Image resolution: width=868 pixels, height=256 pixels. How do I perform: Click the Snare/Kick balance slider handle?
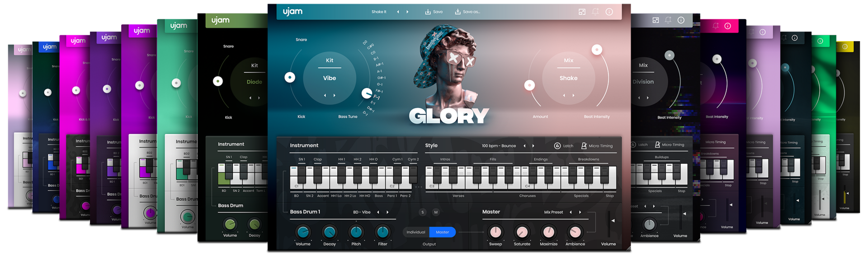(290, 77)
